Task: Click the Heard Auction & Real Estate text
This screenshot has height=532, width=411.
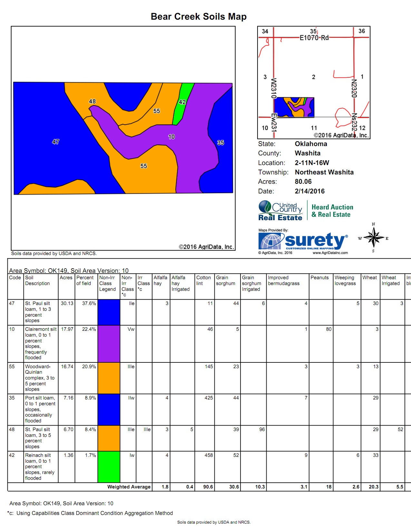Action: point(332,211)
